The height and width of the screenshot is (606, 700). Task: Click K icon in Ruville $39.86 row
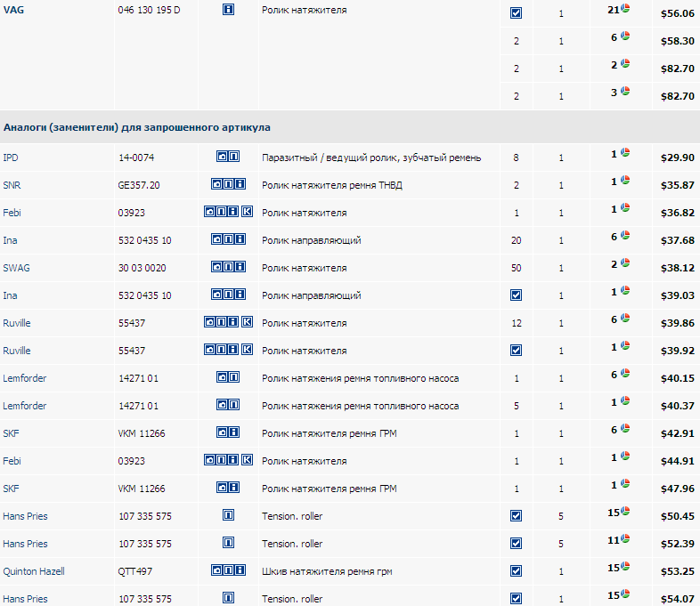pos(247,322)
